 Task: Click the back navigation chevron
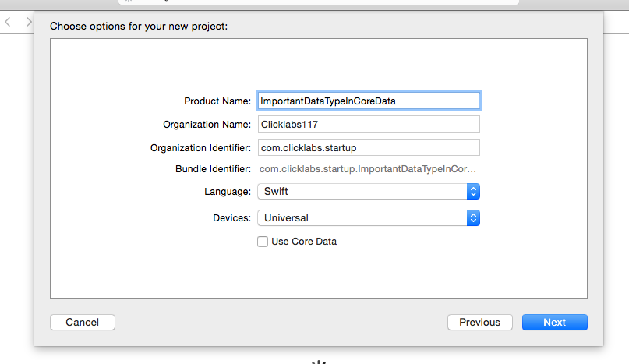coord(8,22)
